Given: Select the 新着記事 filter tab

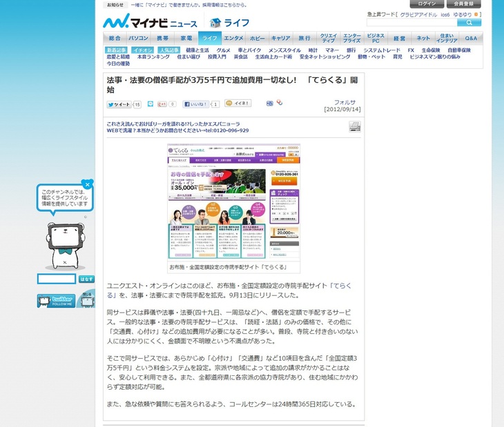Looking at the screenshot, I should point(117,50).
